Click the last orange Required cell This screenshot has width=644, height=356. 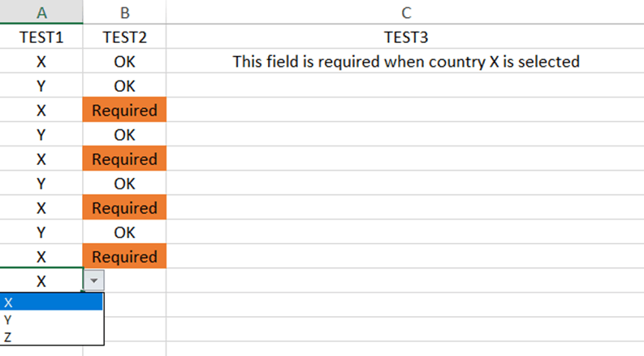tap(124, 257)
